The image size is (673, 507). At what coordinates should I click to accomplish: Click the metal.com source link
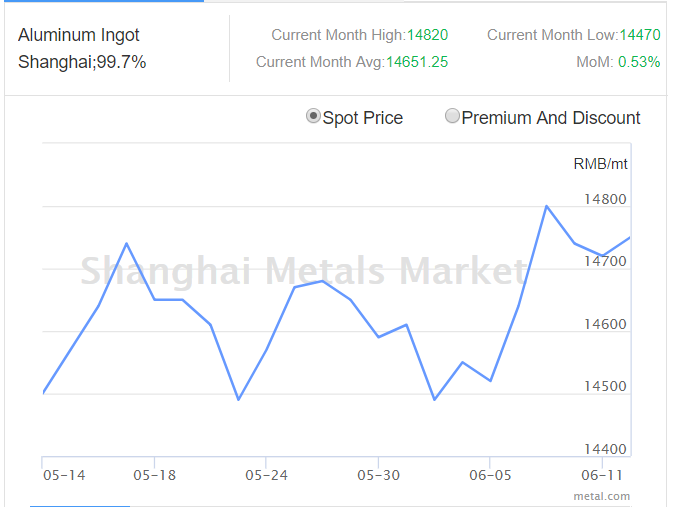pos(602,496)
